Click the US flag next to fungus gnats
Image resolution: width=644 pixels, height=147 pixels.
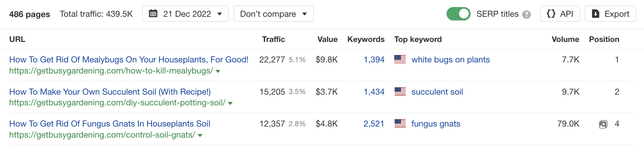(400, 124)
